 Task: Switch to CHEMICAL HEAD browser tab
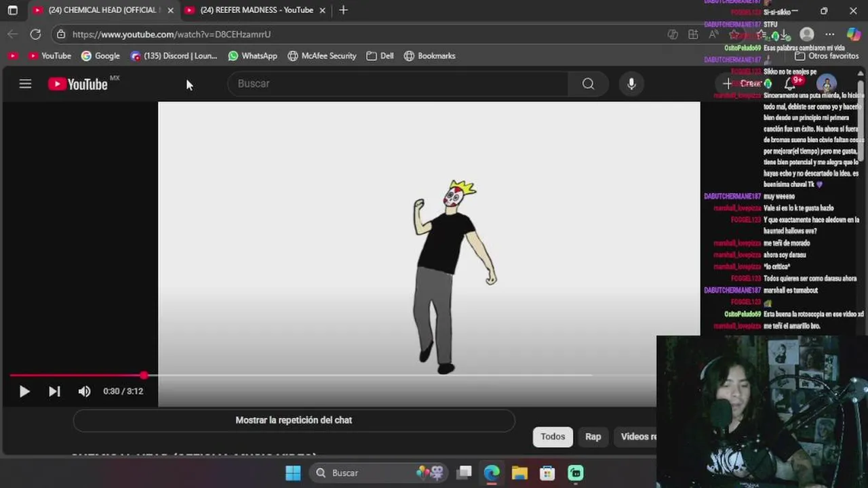[x=102, y=10]
